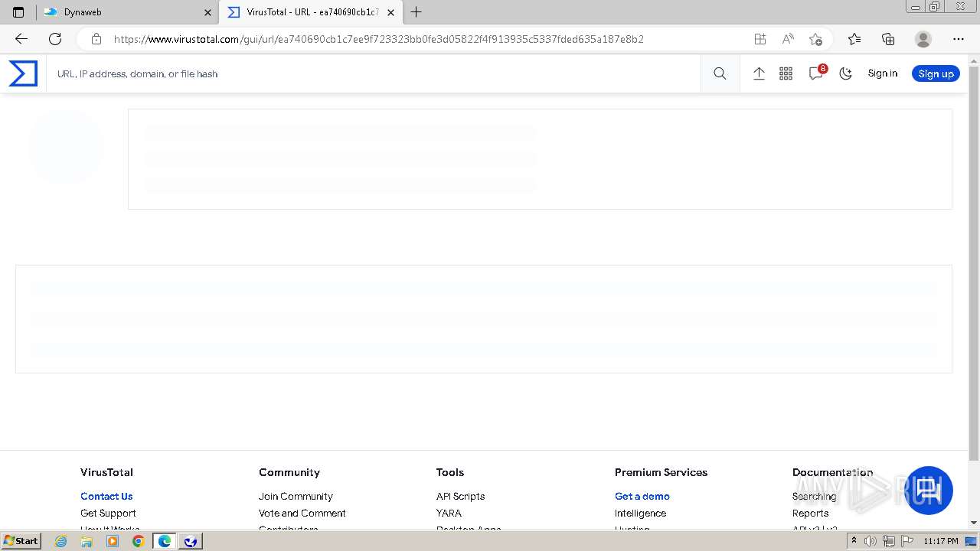The width and height of the screenshot is (980, 551).
Task: Open the Collections icon
Action: coord(888,39)
